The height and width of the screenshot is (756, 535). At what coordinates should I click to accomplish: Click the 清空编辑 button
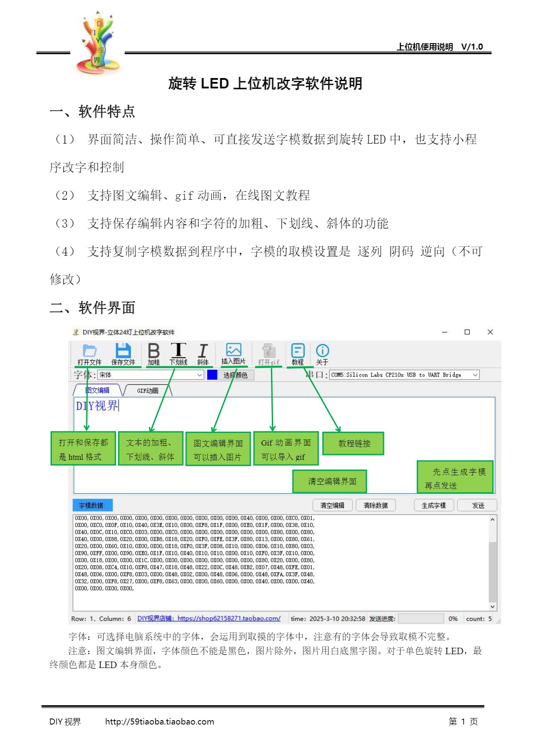pyautogui.click(x=332, y=505)
